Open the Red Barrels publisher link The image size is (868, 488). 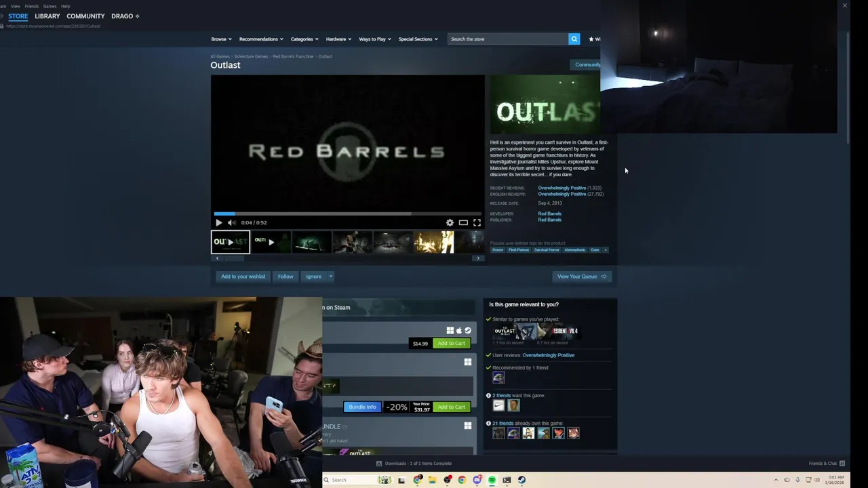pos(549,220)
